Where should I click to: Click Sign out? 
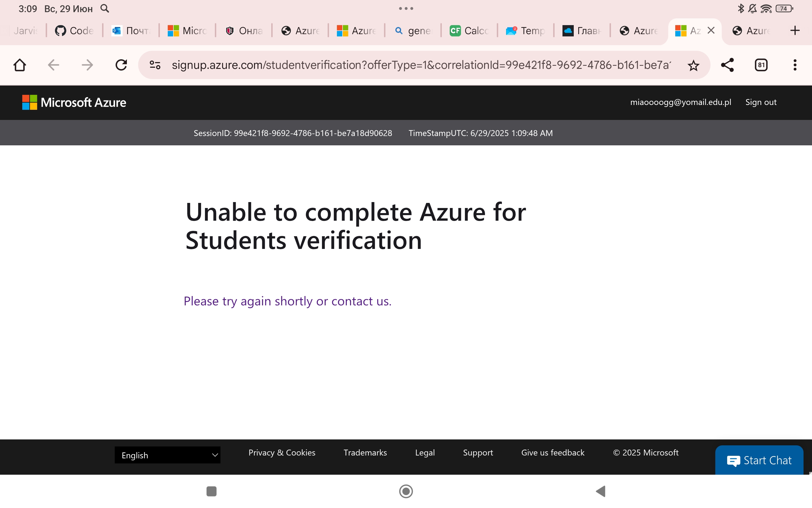[x=761, y=102]
